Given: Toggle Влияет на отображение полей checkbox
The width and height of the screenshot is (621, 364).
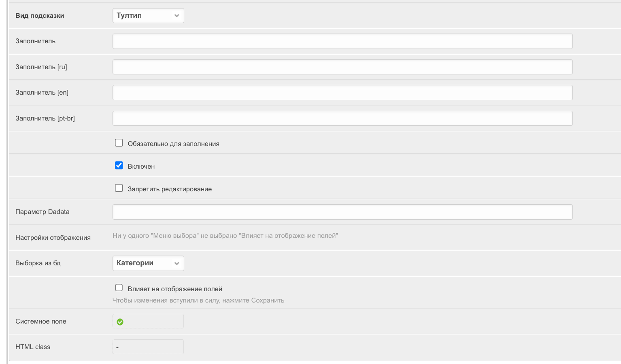Looking at the screenshot, I should coord(119,288).
